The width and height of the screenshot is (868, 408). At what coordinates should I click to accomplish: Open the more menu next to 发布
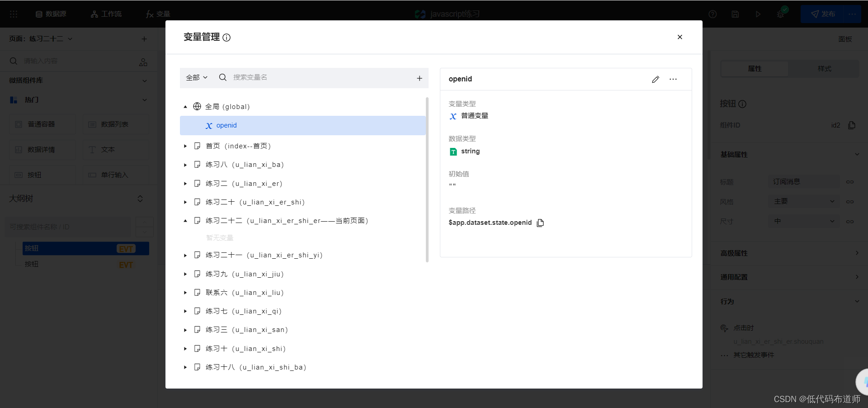pyautogui.click(x=852, y=14)
